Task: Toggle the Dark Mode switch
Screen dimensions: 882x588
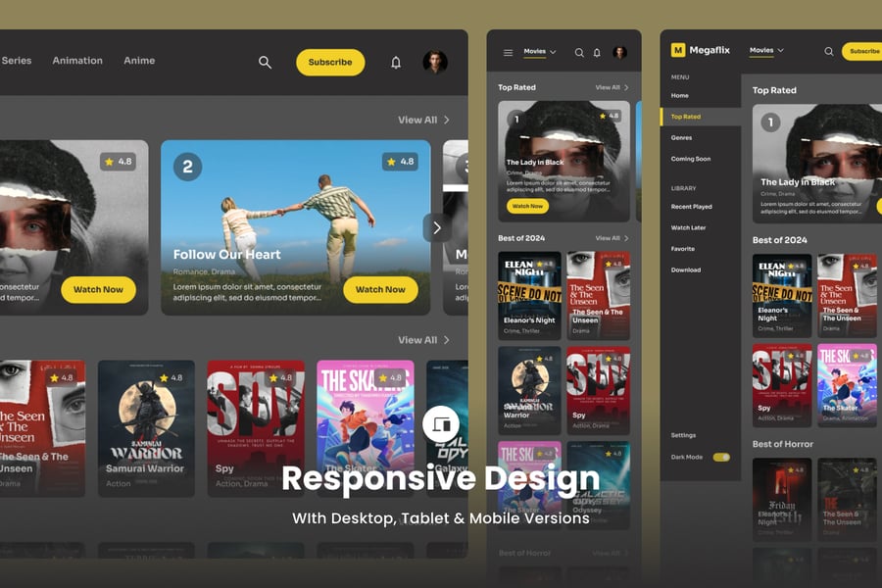Action: pyautogui.click(x=721, y=457)
